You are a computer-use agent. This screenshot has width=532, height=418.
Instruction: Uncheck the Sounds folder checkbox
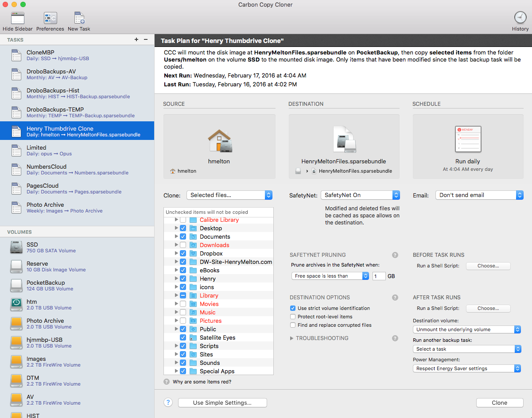click(x=183, y=363)
